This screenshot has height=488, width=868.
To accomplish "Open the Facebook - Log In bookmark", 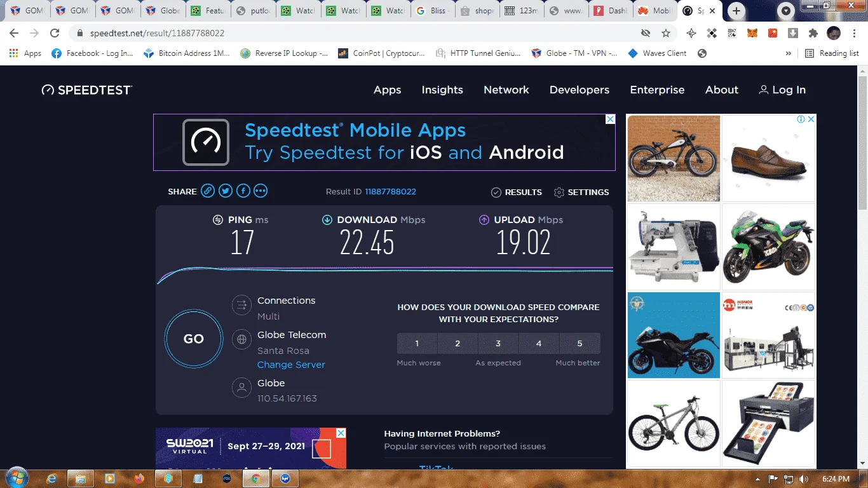I will tap(92, 53).
